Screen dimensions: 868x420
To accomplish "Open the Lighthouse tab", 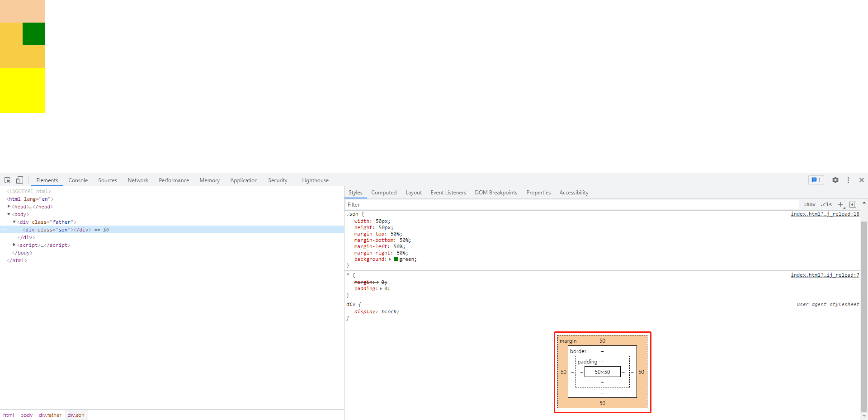I will [315, 180].
